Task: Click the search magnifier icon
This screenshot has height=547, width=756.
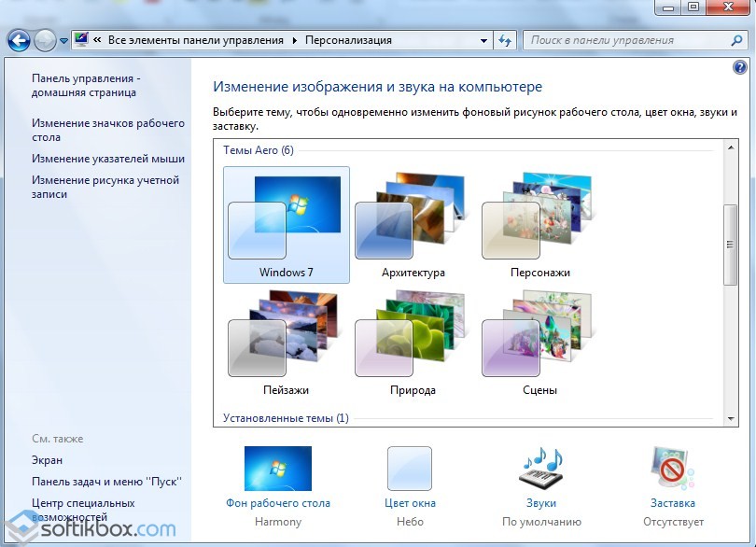Action: [736, 40]
